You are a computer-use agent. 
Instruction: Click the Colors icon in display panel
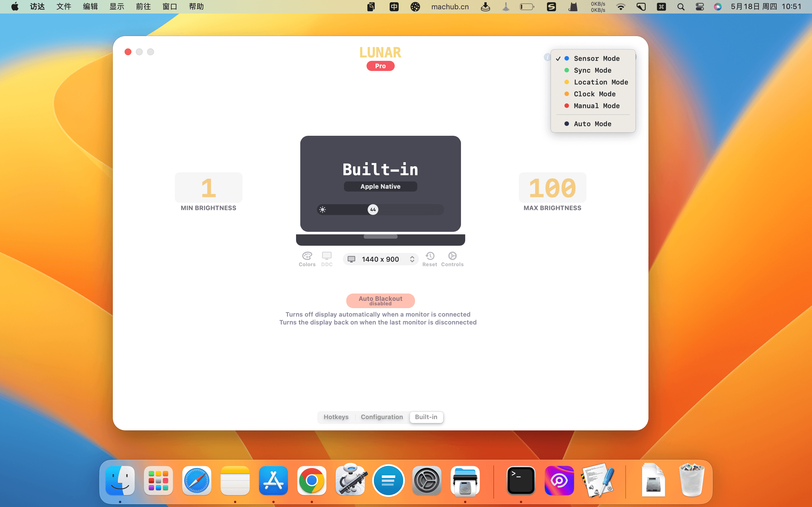(x=307, y=259)
